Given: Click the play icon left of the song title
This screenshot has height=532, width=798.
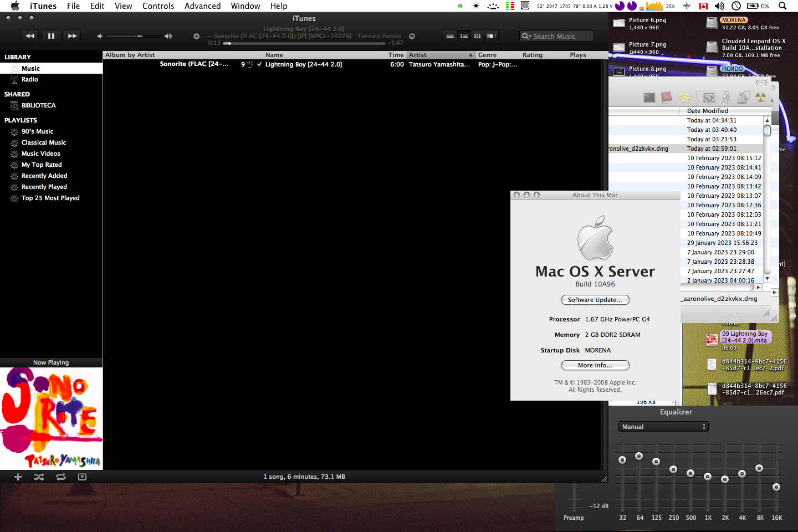Looking at the screenshot, I should [x=196, y=36].
